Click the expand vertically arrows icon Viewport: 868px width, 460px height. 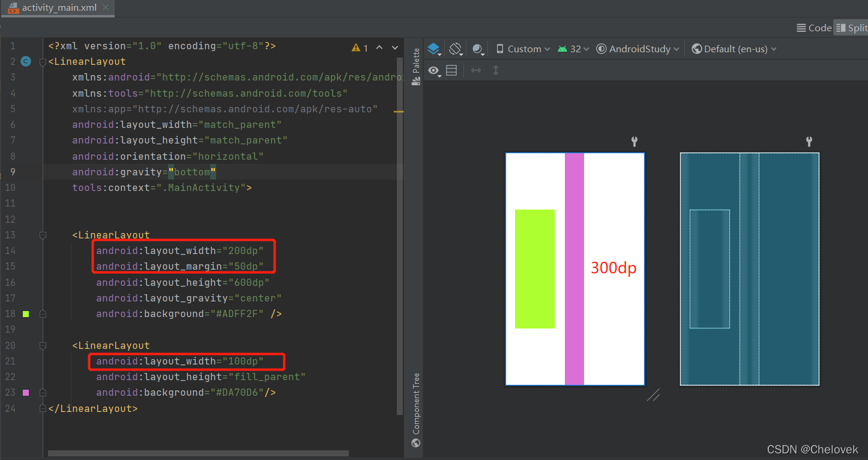(x=496, y=71)
